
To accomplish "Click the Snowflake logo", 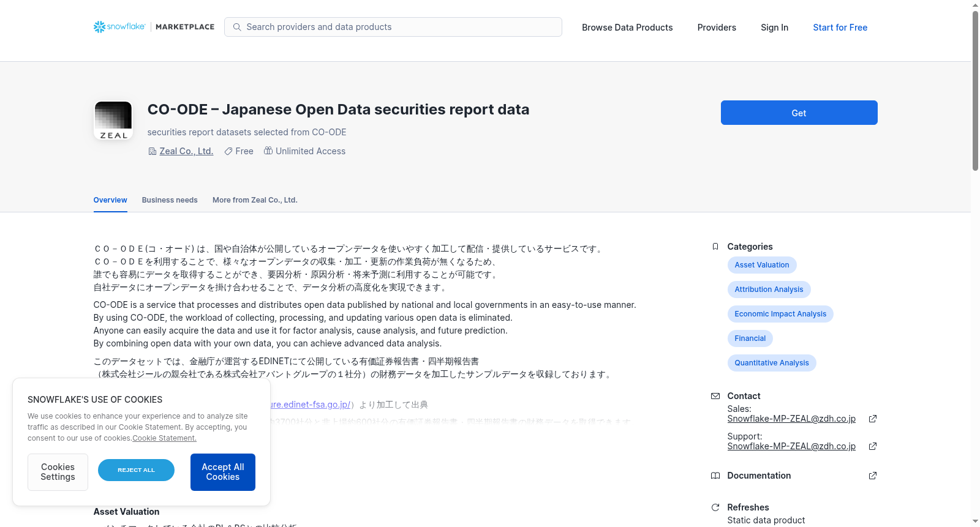I will [119, 27].
